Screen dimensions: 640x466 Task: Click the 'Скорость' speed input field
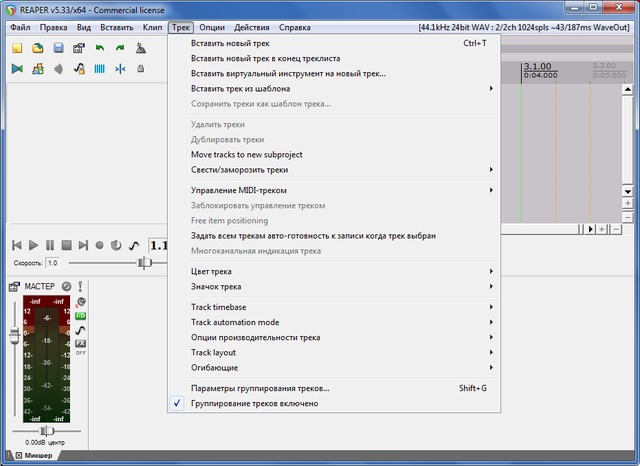tap(52, 262)
